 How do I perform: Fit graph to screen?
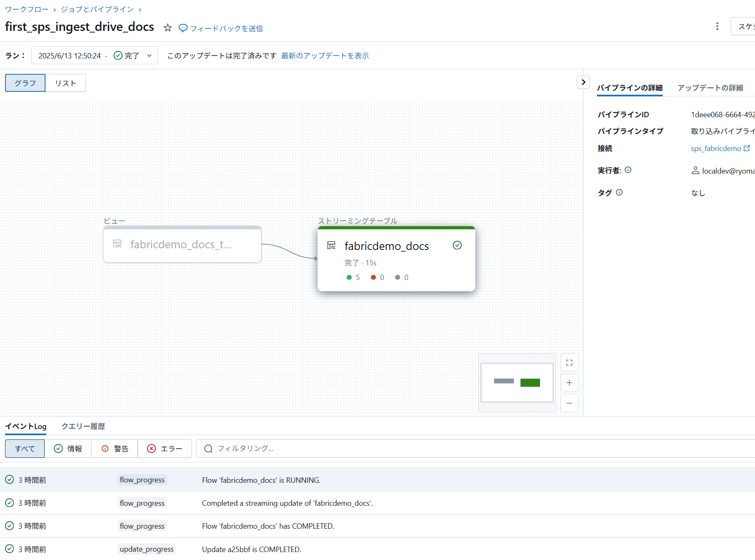(x=569, y=363)
